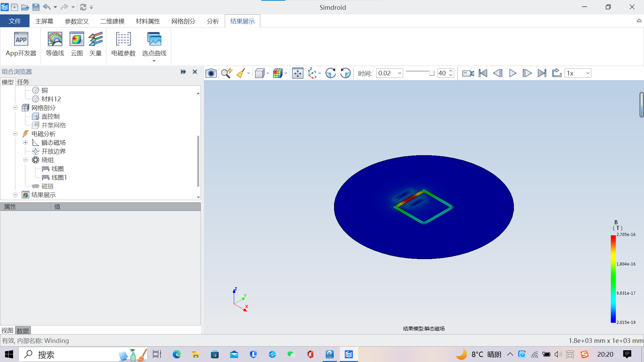The image size is (644, 362).
Task: Click the open folder icon in title bar
Action: pos(25,7)
